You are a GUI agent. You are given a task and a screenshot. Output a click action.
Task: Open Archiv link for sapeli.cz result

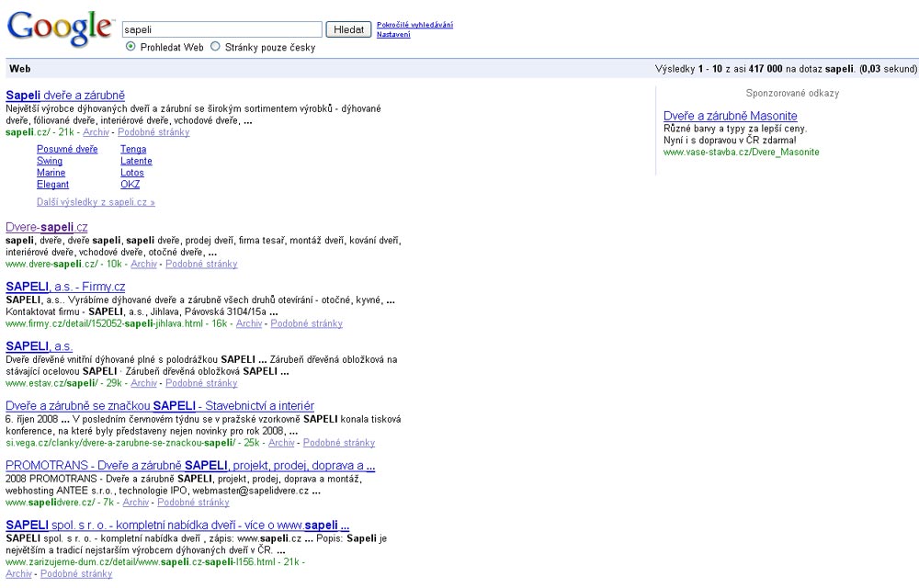pyautogui.click(x=96, y=132)
